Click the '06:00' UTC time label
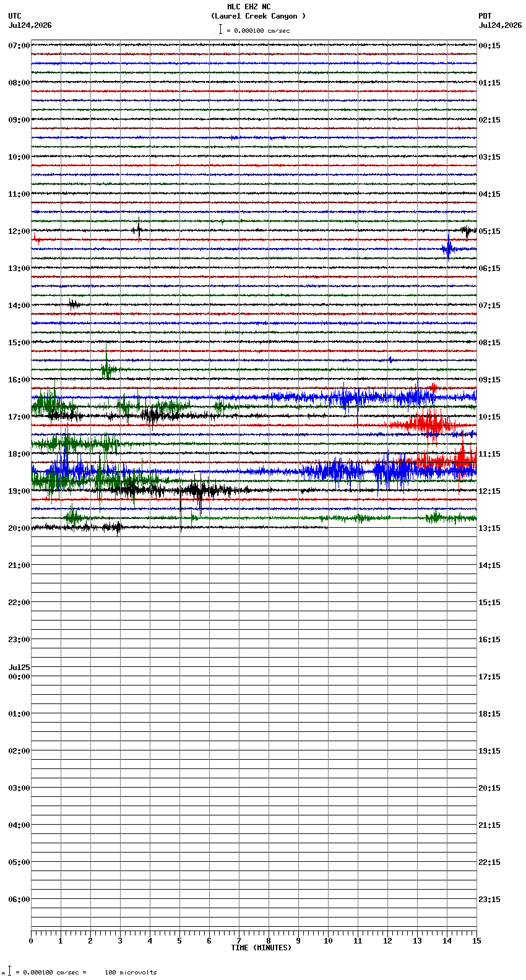 [x=19, y=900]
